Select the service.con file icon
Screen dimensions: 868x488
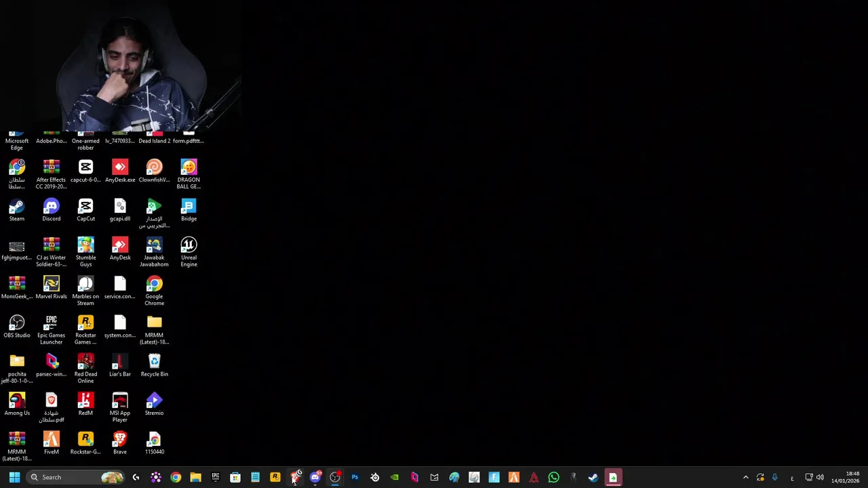tap(120, 287)
